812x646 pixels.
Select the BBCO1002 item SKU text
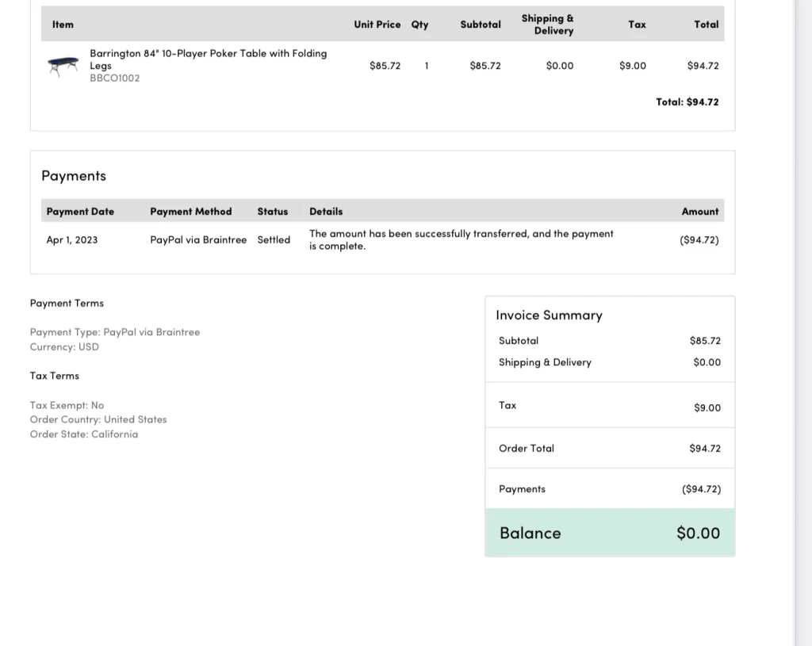click(114, 78)
